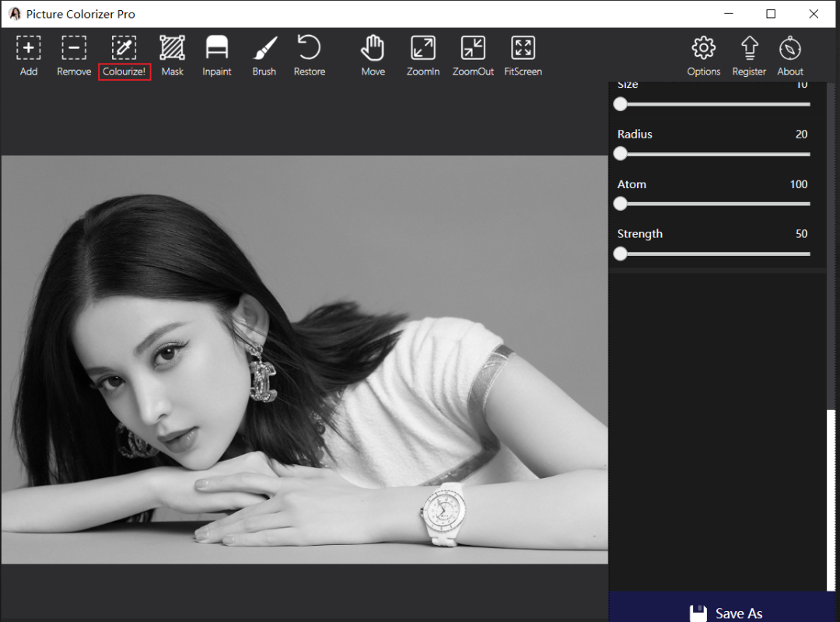The height and width of the screenshot is (622, 840).
Task: Click the Size slider handle
Action: [x=621, y=104]
